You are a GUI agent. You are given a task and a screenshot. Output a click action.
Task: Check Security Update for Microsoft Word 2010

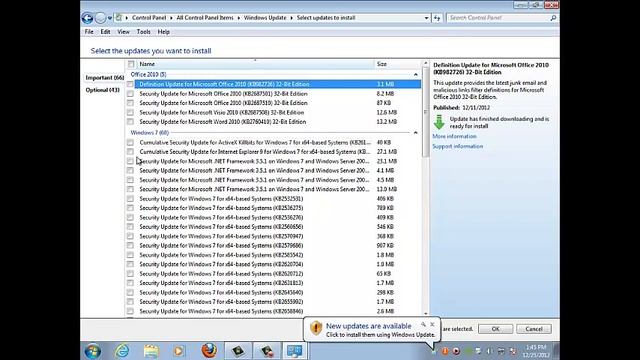[x=130, y=122]
